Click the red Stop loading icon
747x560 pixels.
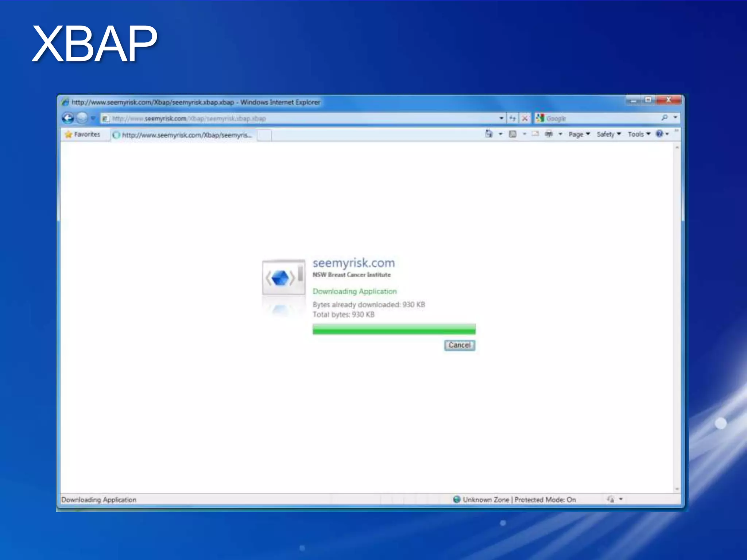[525, 118]
